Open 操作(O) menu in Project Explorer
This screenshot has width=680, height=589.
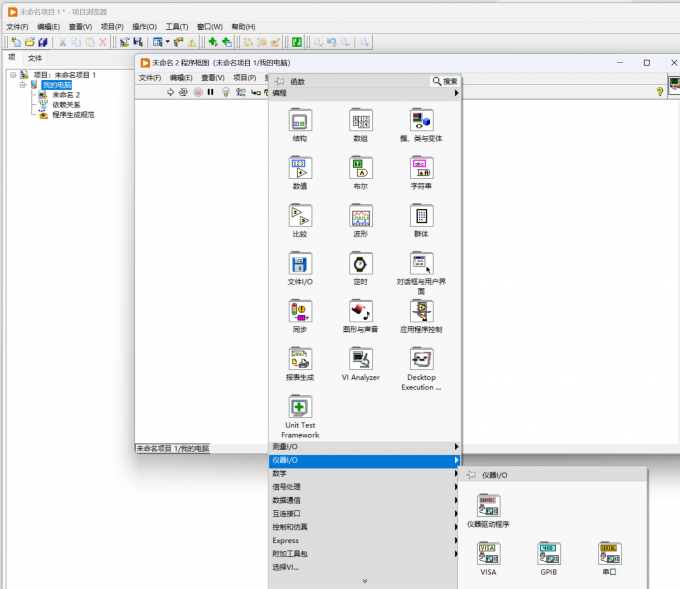pyautogui.click(x=144, y=27)
